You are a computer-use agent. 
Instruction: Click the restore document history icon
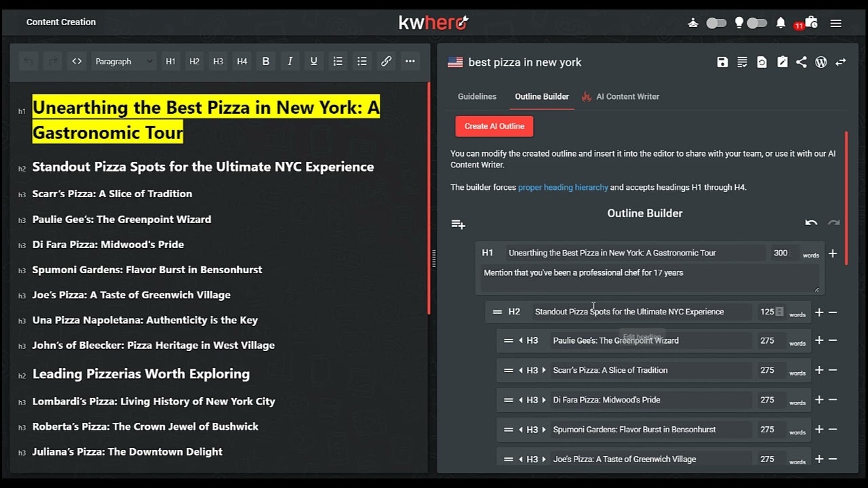[762, 62]
